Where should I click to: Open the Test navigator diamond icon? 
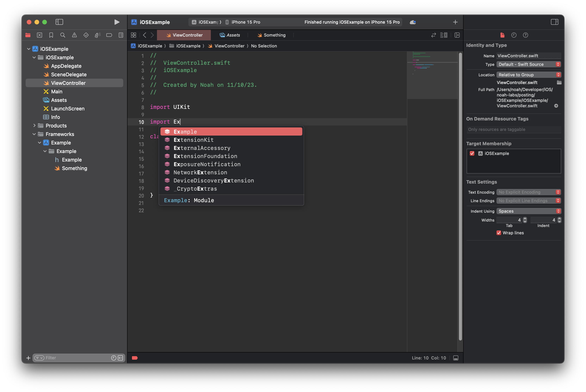click(x=86, y=35)
